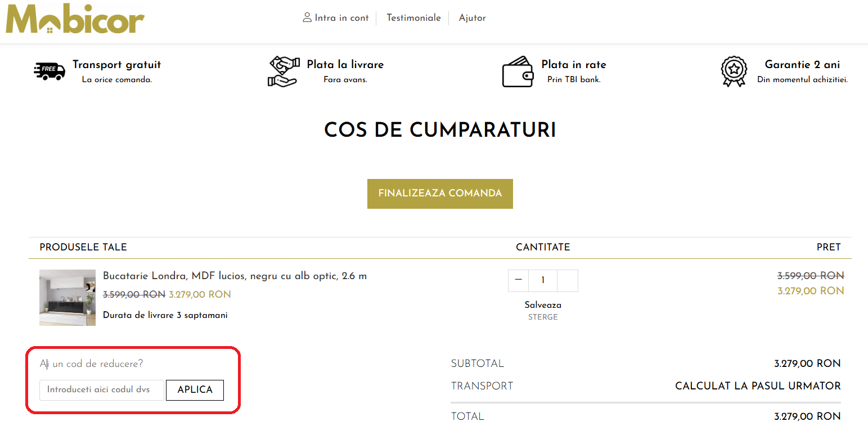The image size is (868, 426).
Task: Click the free transport truck icon
Action: point(50,71)
